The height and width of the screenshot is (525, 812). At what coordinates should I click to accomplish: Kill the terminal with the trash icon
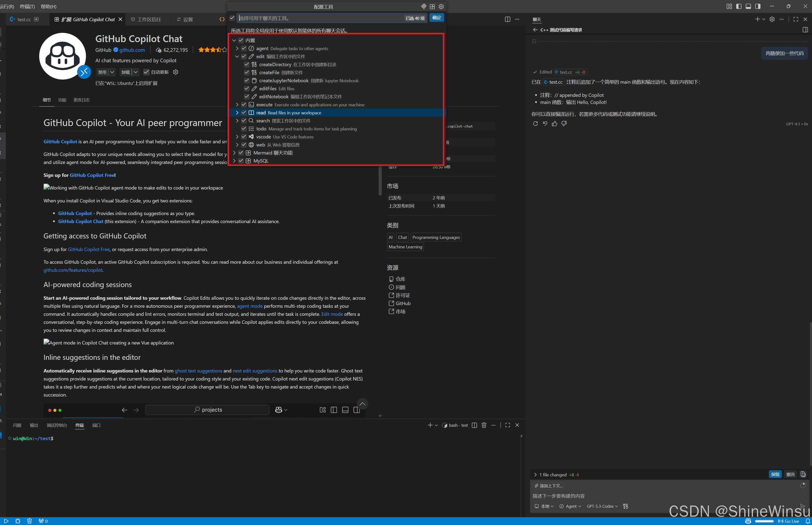pos(484,425)
